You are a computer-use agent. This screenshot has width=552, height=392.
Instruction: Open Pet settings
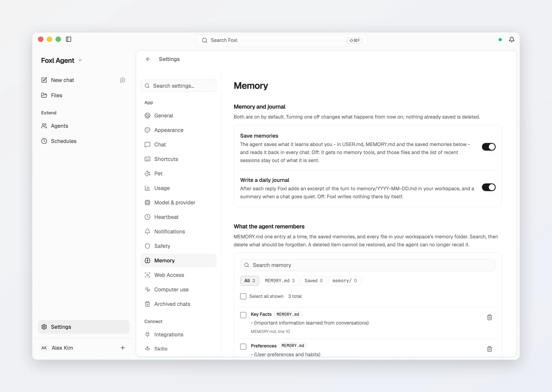(178, 173)
